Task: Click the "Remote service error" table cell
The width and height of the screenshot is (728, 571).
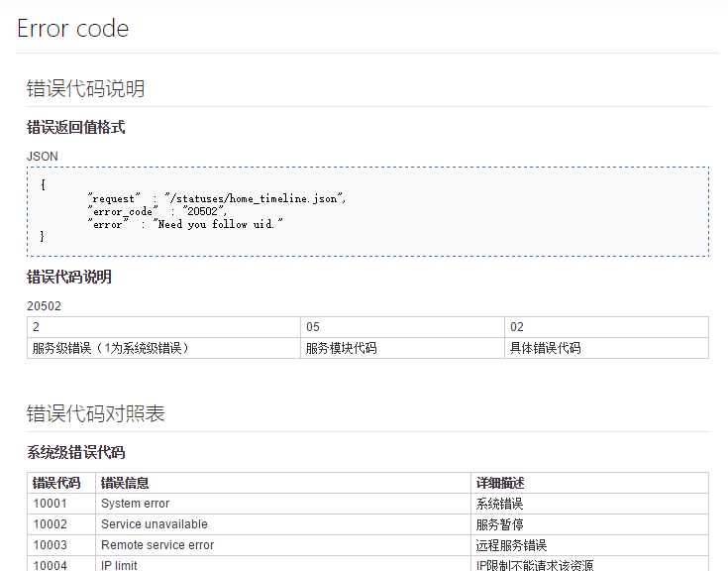Action: (157, 545)
